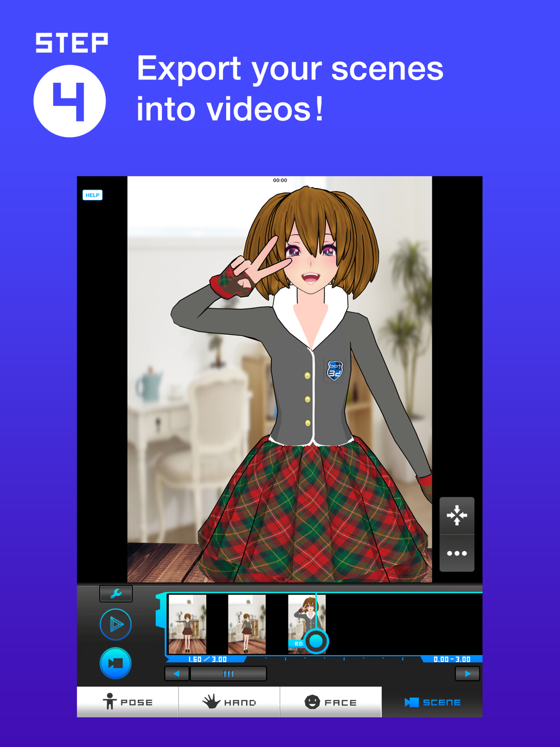560x747 pixels.
Task: Click the 0.00 - 3.00 range label
Action: (452, 660)
